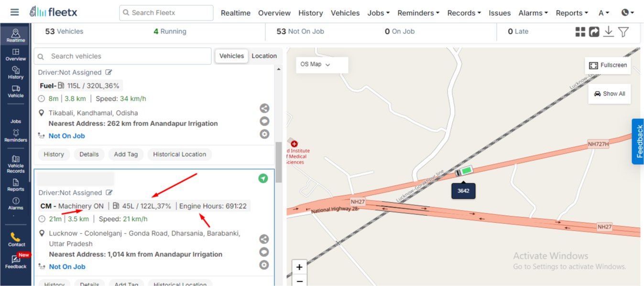Click the 53 Not On Job count
The image size is (644, 286).
click(x=300, y=32)
